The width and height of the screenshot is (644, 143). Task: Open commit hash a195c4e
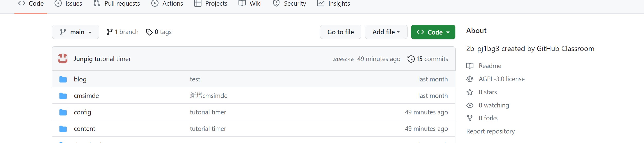tap(343, 59)
